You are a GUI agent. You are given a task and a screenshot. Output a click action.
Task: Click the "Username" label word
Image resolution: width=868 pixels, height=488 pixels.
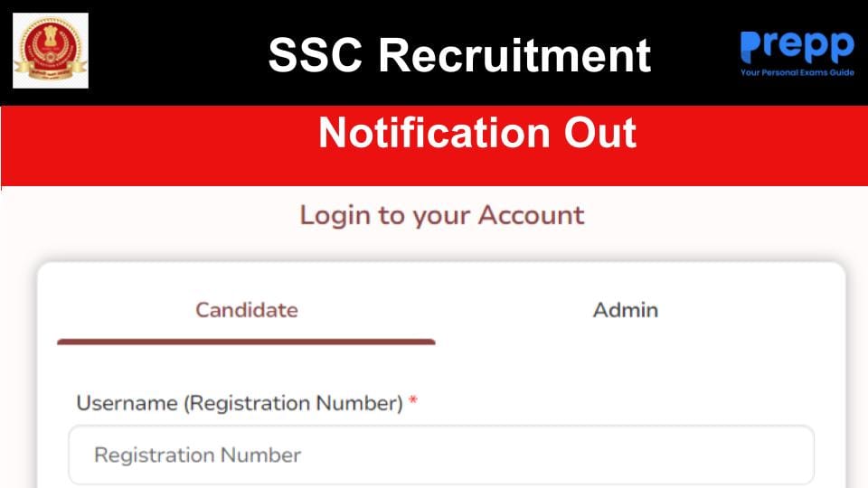[x=127, y=403]
